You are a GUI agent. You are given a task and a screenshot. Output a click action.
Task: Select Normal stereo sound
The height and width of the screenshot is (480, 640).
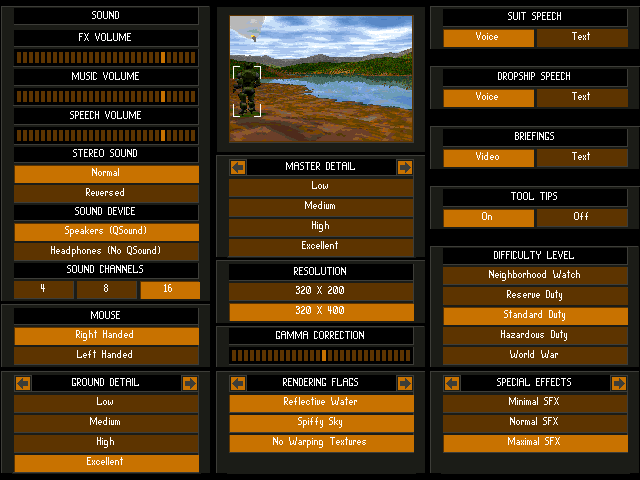click(x=107, y=174)
